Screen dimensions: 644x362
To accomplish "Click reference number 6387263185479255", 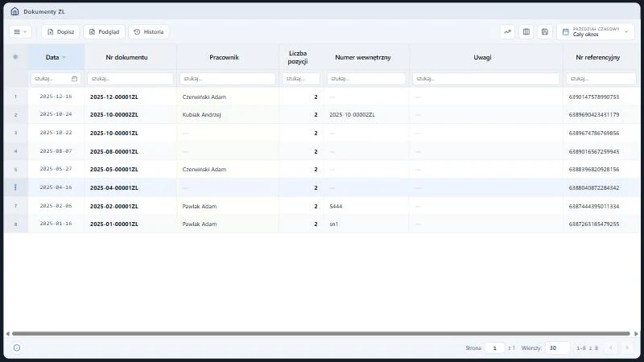I will click(594, 224).
